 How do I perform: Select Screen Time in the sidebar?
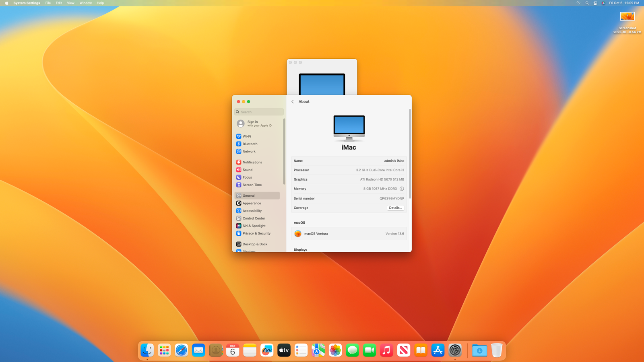click(x=257, y=185)
